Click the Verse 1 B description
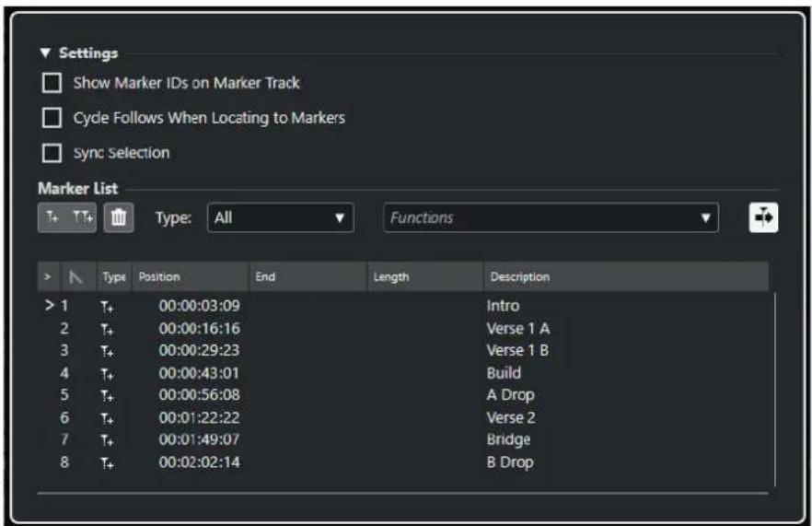 pos(517,350)
